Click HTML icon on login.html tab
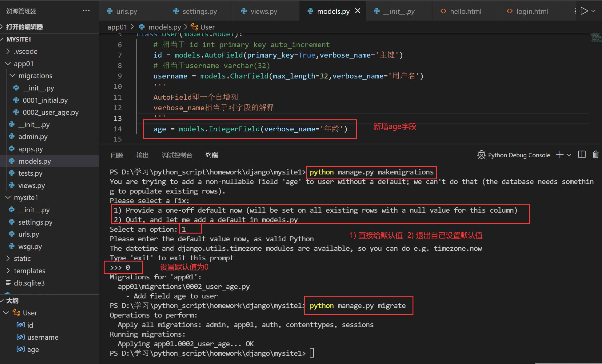The width and height of the screenshot is (602, 364). click(510, 11)
